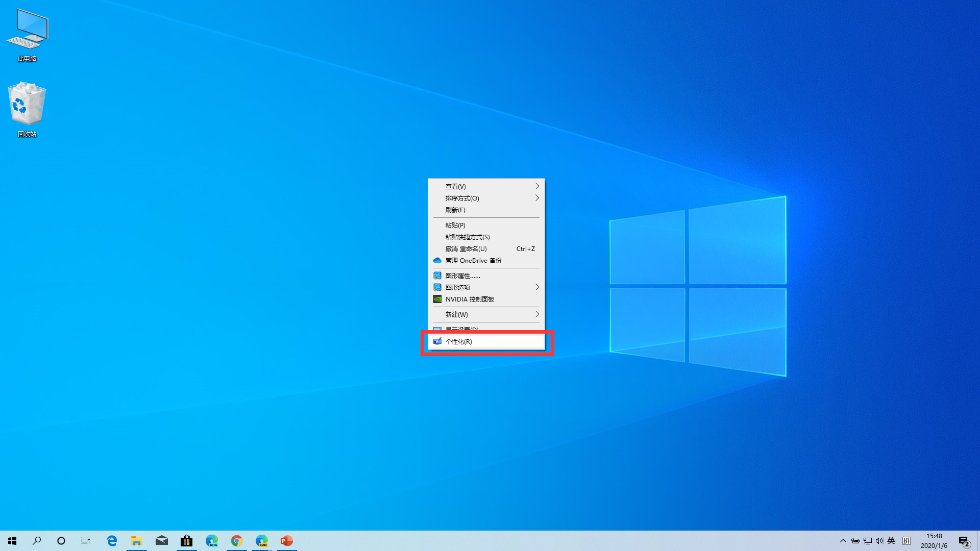This screenshot has width=980, height=551.
Task: Show hidden tray icons chevron
Action: (843, 541)
